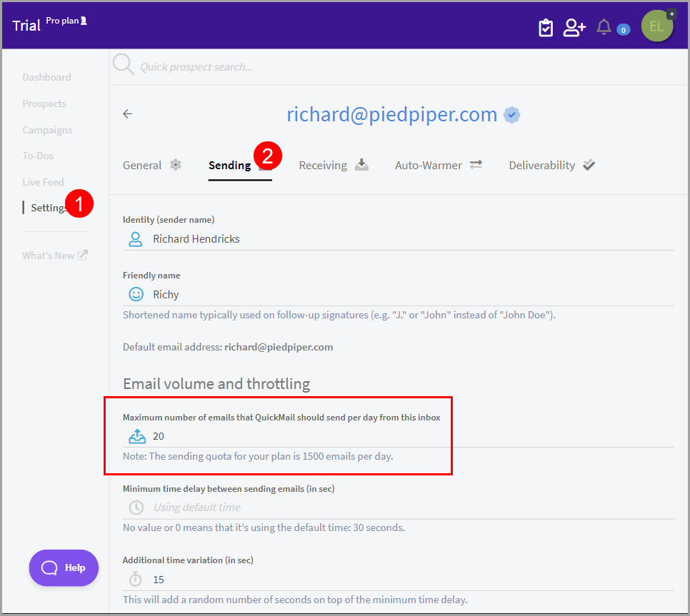This screenshot has height=616, width=690.
Task: Click the add user icon
Action: coord(575,28)
